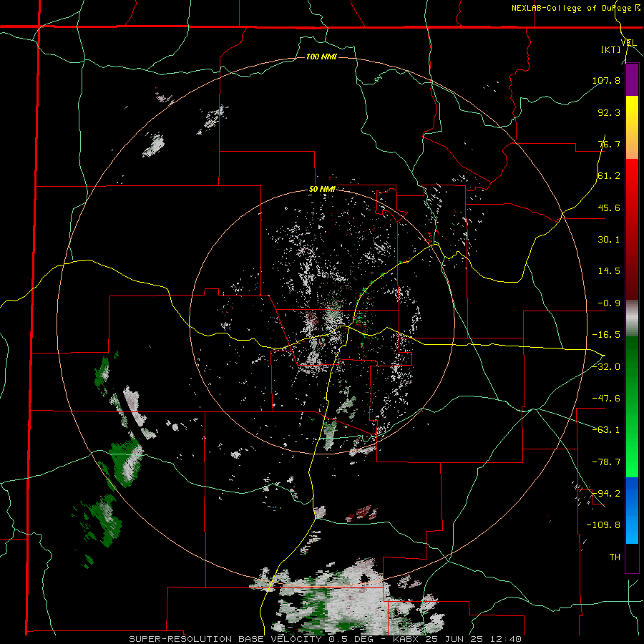This screenshot has width=644, height=644.
Task: Click the 100 NMI range ring label
Action: [321, 57]
